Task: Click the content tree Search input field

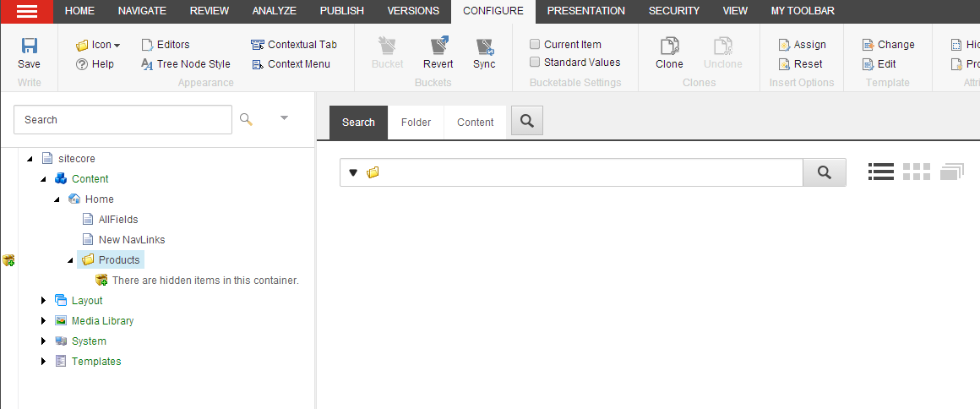Action: pyautogui.click(x=122, y=119)
